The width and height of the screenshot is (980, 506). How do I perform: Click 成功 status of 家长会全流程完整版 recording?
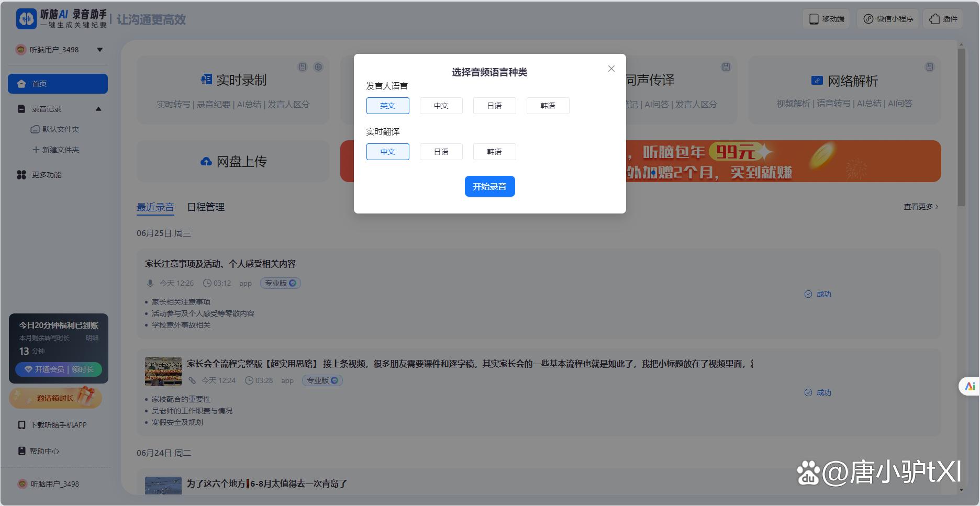tap(818, 392)
